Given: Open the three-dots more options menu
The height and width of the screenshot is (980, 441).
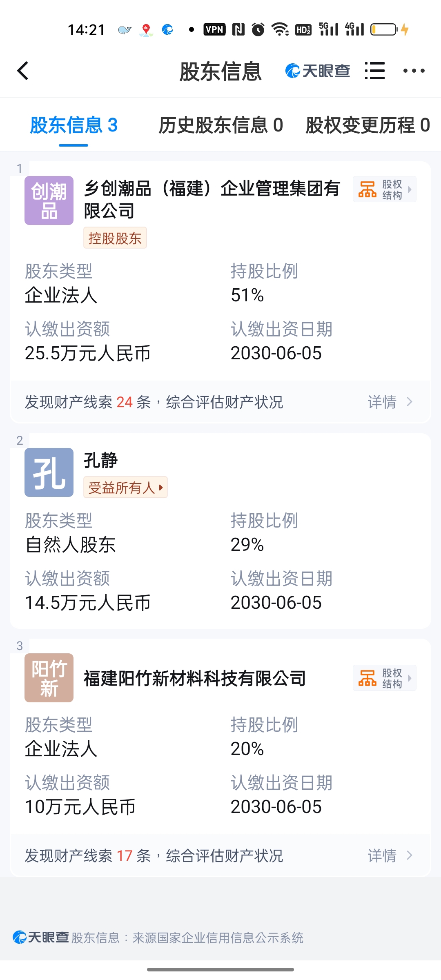Looking at the screenshot, I should pos(414,71).
